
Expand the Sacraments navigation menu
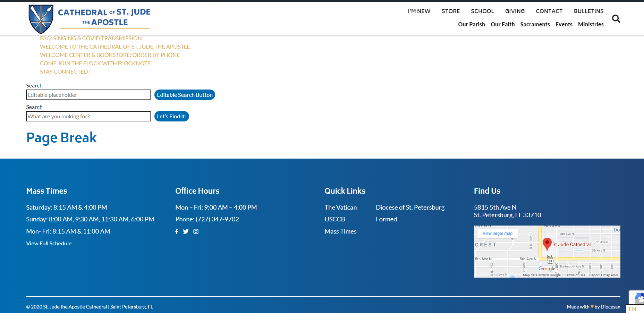click(535, 24)
